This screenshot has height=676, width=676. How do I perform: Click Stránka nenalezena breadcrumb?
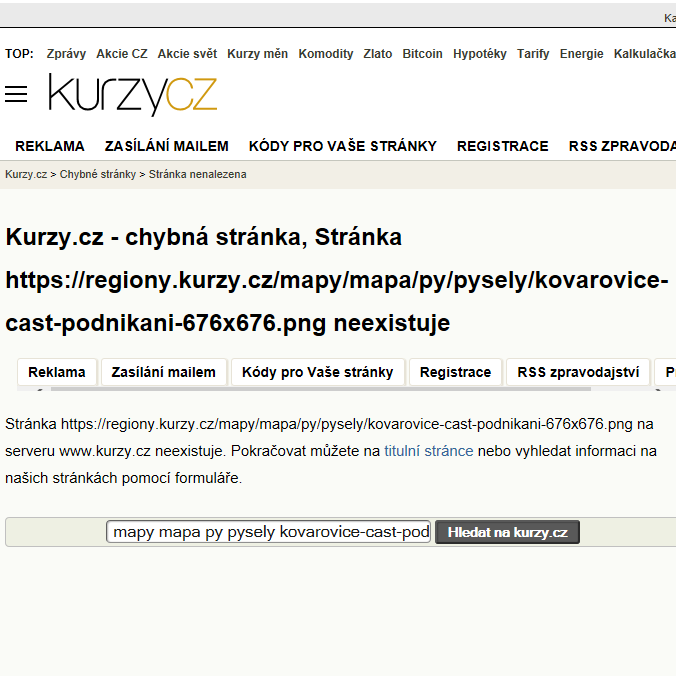(197, 174)
